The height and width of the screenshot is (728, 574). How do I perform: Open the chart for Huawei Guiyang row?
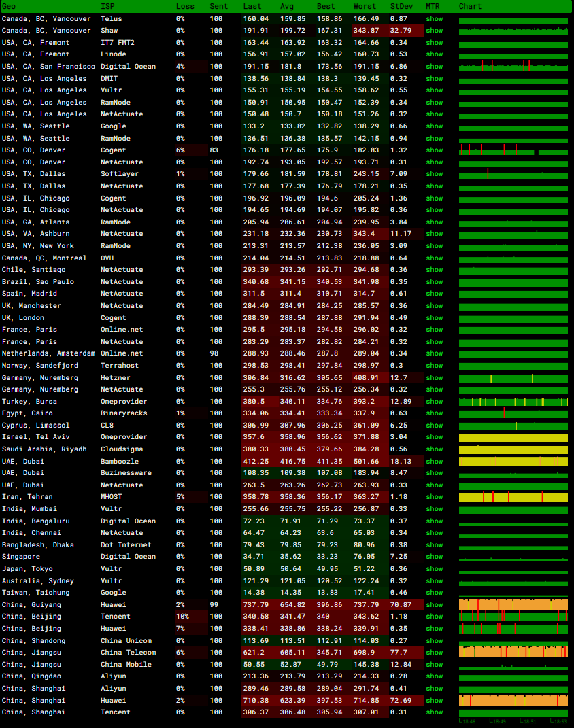click(513, 605)
